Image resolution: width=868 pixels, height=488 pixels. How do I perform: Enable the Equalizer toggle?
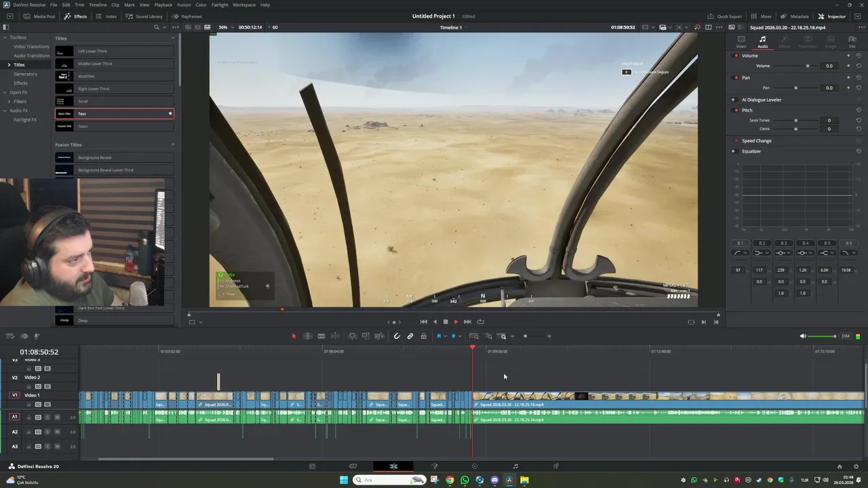point(734,151)
